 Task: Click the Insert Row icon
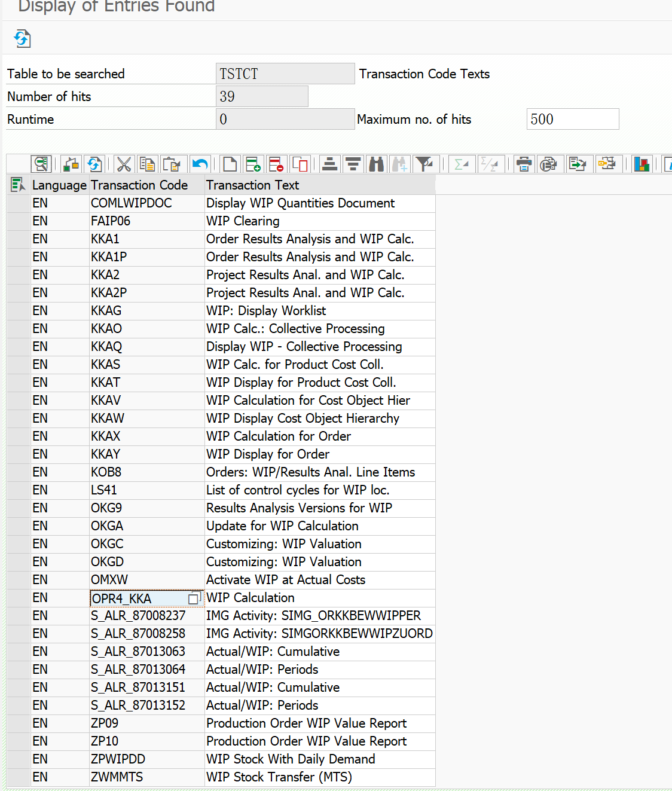pyautogui.click(x=253, y=164)
